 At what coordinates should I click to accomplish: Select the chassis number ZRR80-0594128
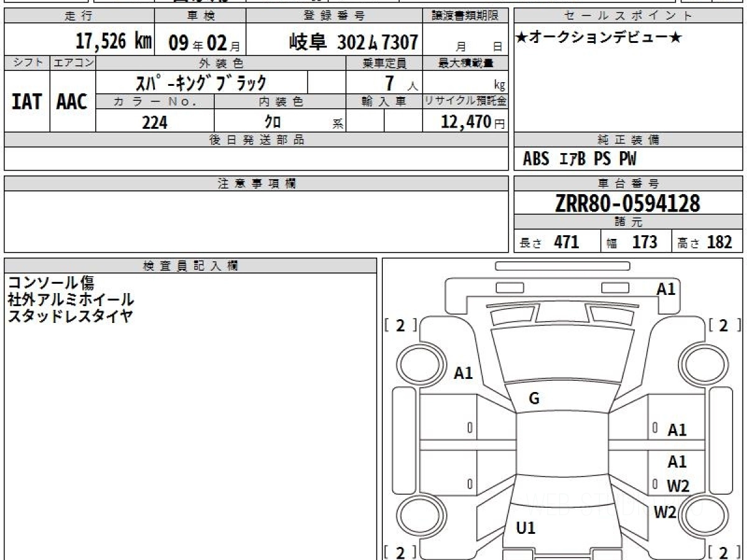(x=627, y=203)
